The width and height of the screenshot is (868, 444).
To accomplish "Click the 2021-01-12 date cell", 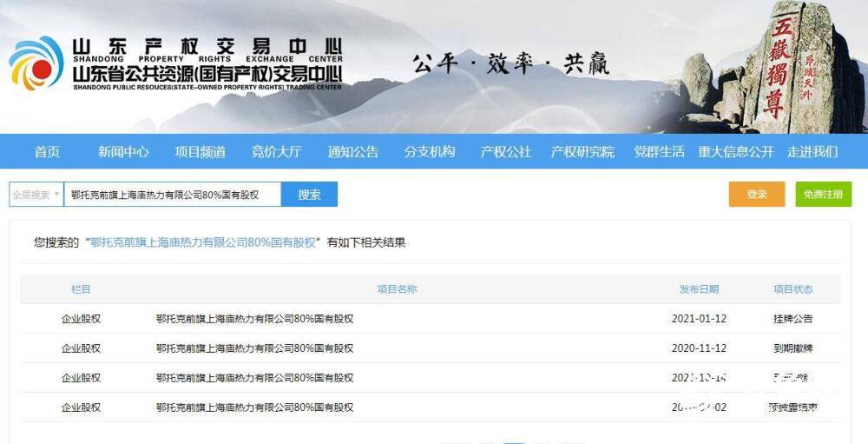I will [x=699, y=319].
